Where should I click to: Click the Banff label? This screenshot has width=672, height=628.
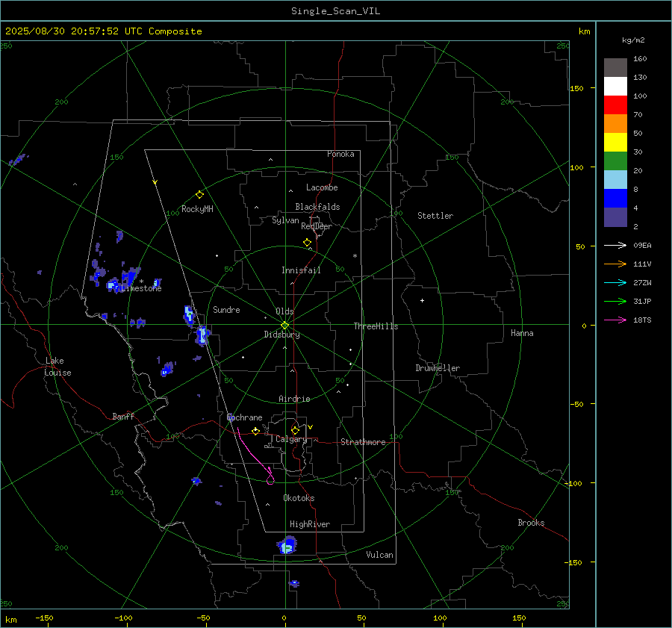[x=123, y=417]
